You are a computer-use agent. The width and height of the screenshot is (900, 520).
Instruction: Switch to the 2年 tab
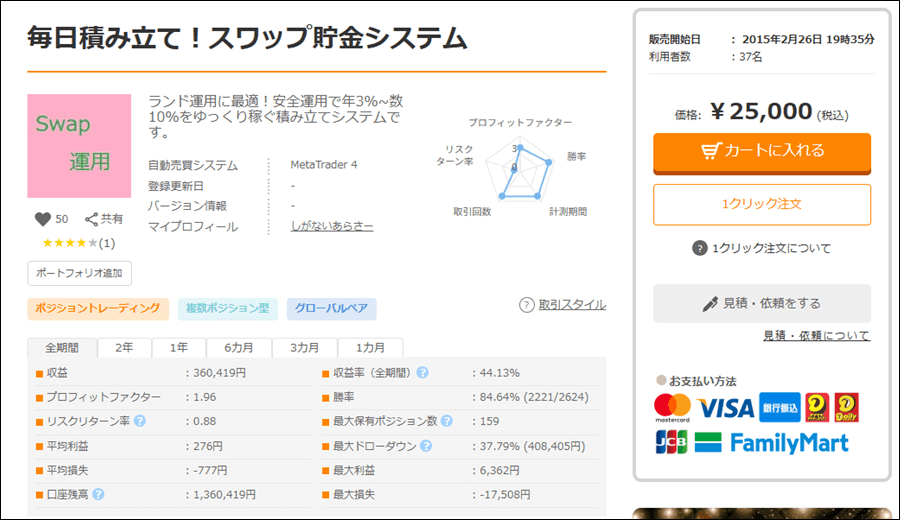coord(124,348)
